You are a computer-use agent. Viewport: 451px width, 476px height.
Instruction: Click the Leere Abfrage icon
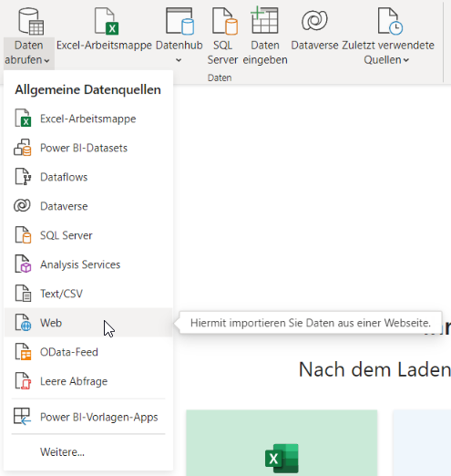coord(23,381)
